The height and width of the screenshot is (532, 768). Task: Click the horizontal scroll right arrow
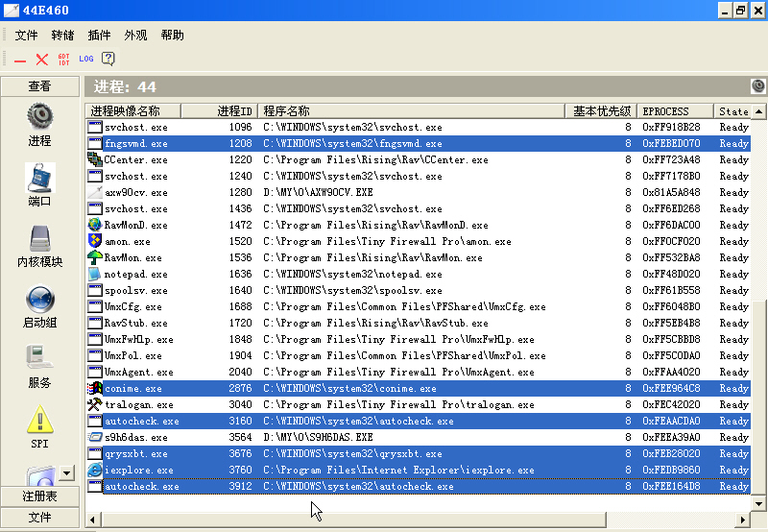click(743, 520)
